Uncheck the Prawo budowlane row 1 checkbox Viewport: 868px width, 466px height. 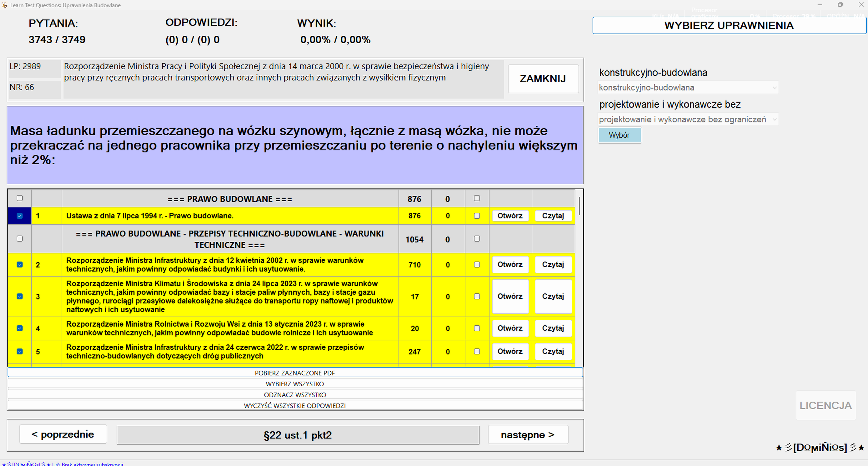19,216
